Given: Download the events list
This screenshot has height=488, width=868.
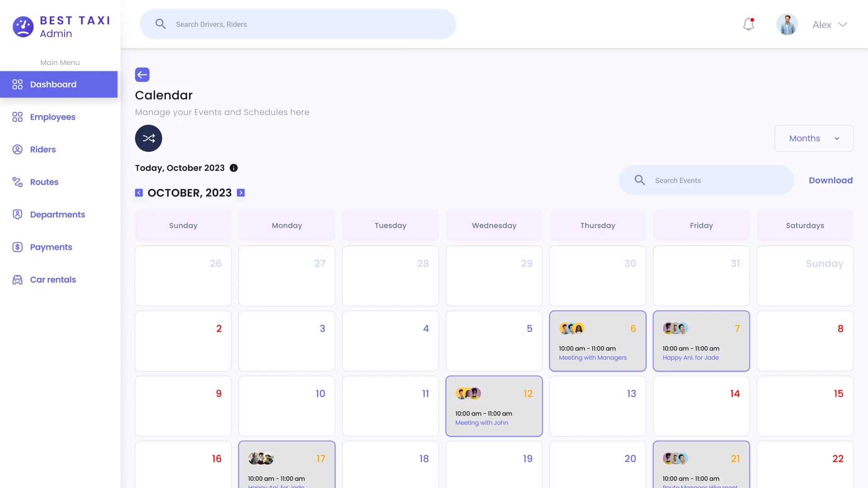Looking at the screenshot, I should click(x=831, y=180).
